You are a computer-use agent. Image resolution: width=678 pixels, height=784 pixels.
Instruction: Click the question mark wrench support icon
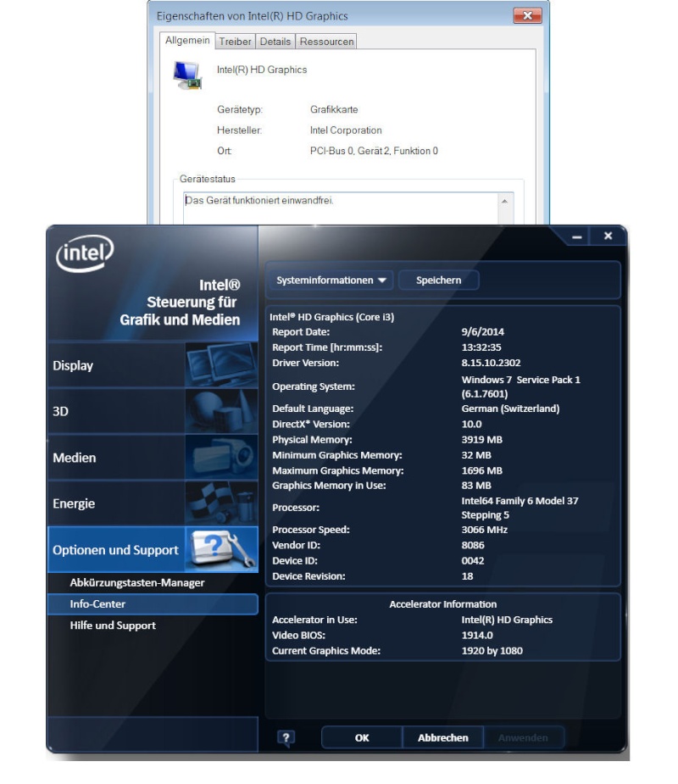[221, 549]
